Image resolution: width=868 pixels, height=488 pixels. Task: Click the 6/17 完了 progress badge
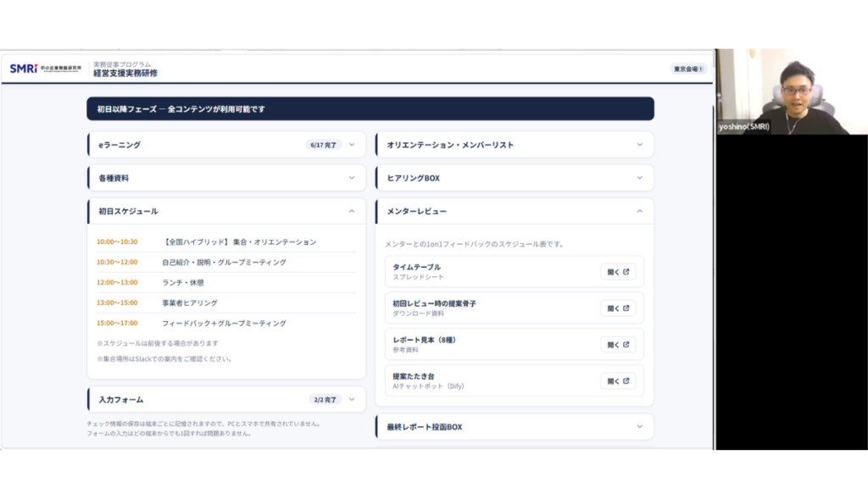coord(323,145)
